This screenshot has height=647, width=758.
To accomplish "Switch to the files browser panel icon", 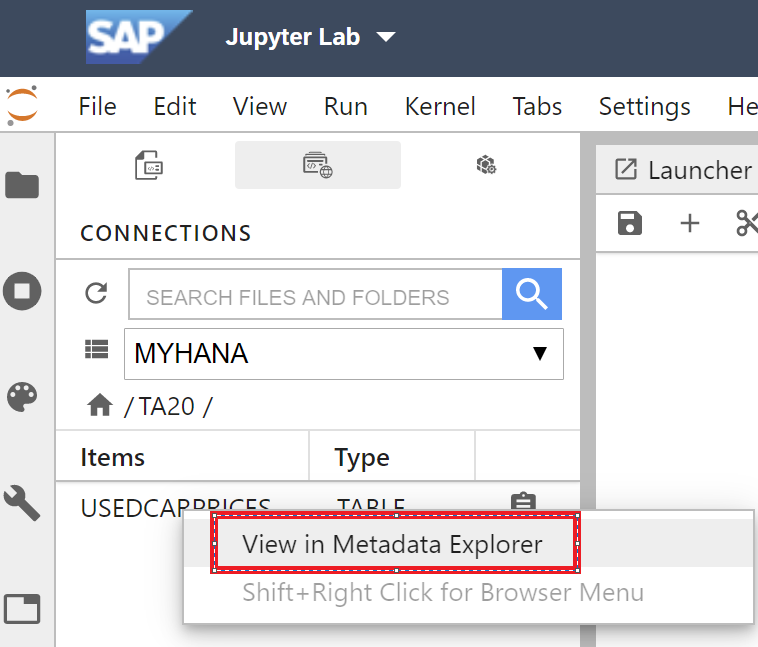I will pyautogui.click(x=149, y=165).
